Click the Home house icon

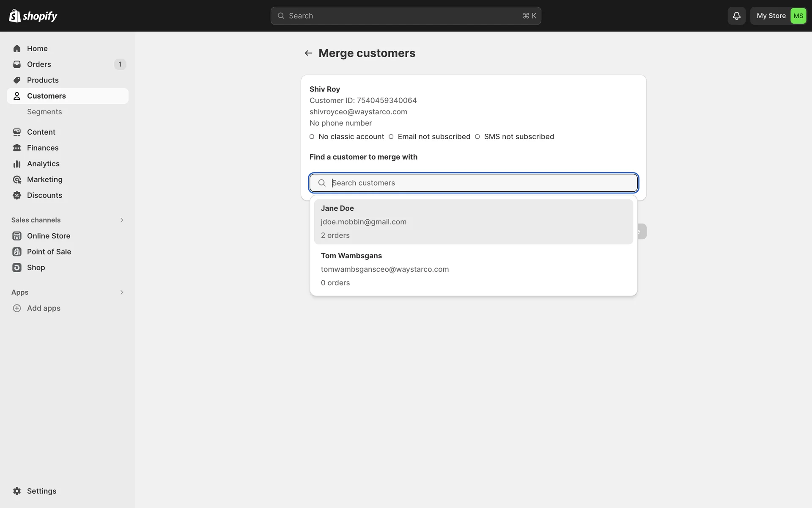coord(17,48)
